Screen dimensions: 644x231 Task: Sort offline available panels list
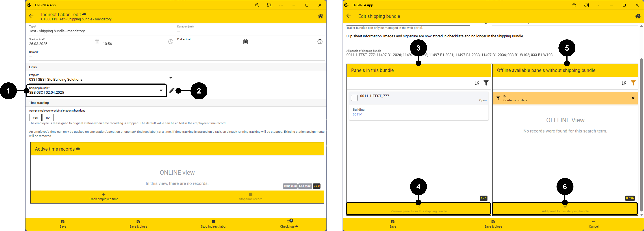tap(624, 83)
